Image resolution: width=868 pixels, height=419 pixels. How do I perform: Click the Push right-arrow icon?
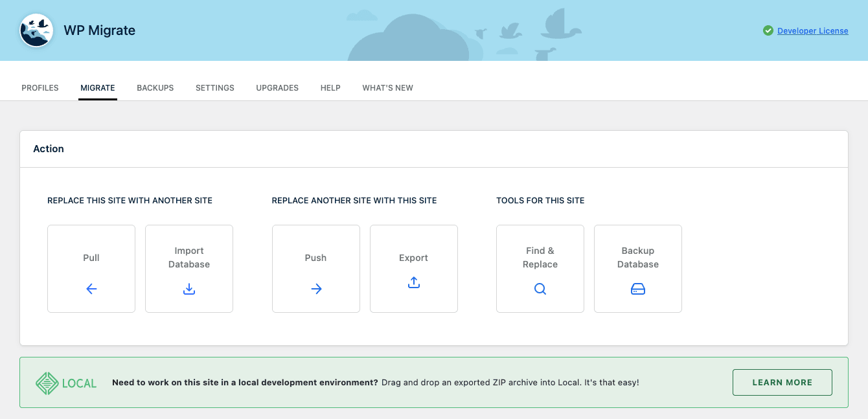pos(316,289)
